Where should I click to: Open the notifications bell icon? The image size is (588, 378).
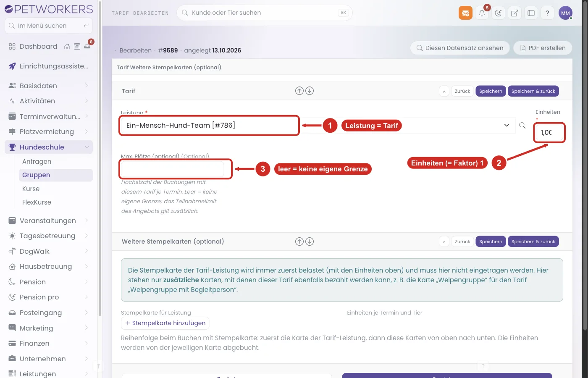coord(482,13)
